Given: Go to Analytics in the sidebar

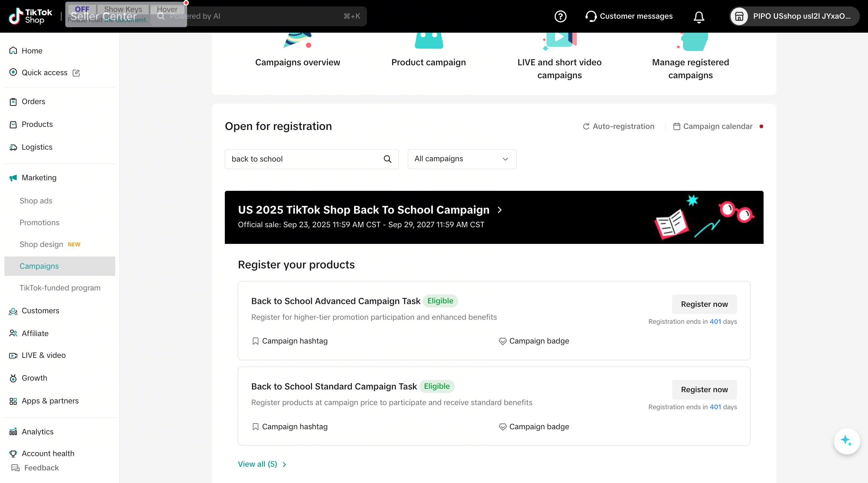Looking at the screenshot, I should click(37, 432).
